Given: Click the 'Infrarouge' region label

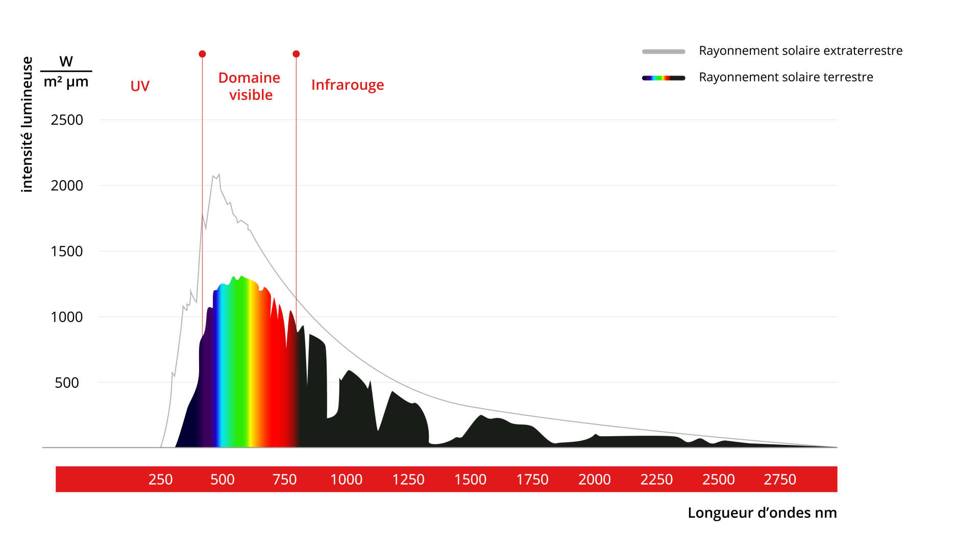Looking at the screenshot, I should pyautogui.click(x=348, y=85).
